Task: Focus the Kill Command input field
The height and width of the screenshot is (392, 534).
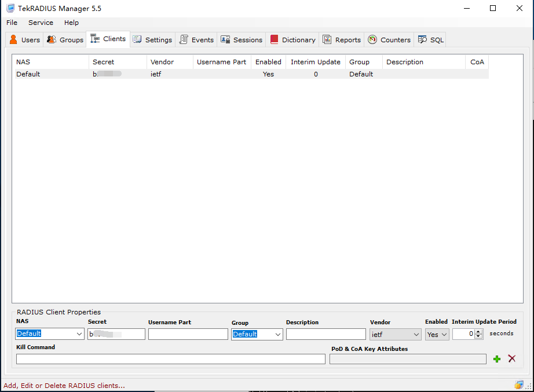Action: tap(171, 359)
